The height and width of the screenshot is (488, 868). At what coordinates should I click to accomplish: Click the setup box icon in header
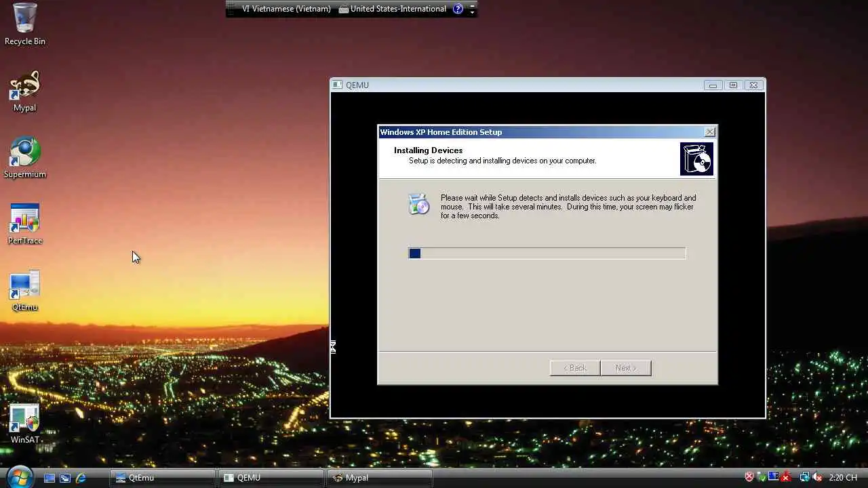tap(696, 159)
